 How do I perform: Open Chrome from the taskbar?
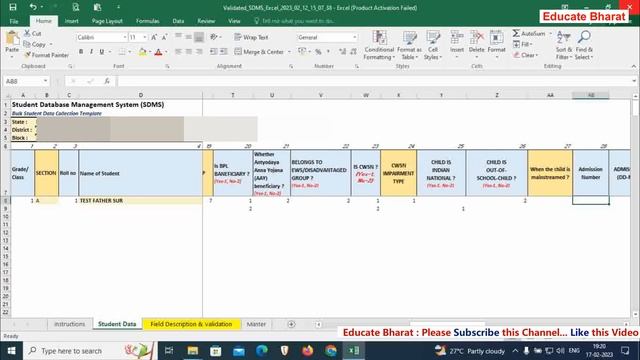(331, 351)
